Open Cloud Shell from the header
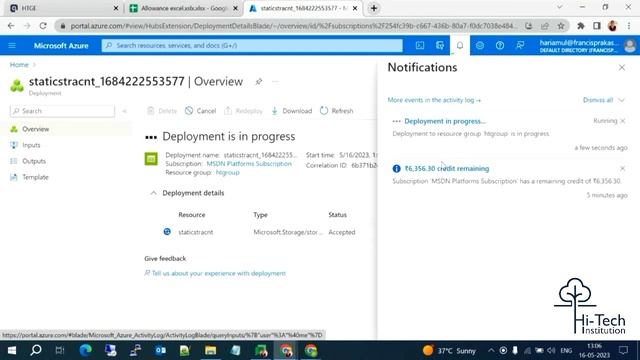This screenshot has height=360, width=640. pos(420,45)
